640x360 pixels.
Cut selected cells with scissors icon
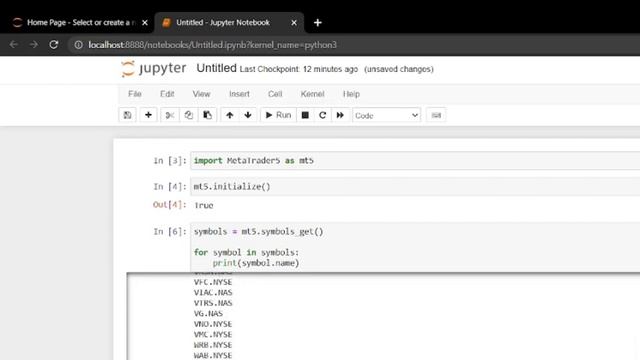(x=170, y=115)
